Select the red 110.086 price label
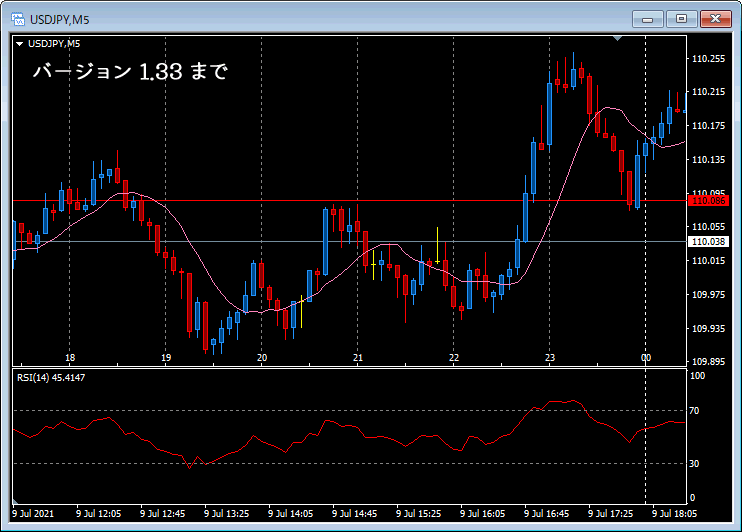The height and width of the screenshot is (532, 742). (x=708, y=201)
